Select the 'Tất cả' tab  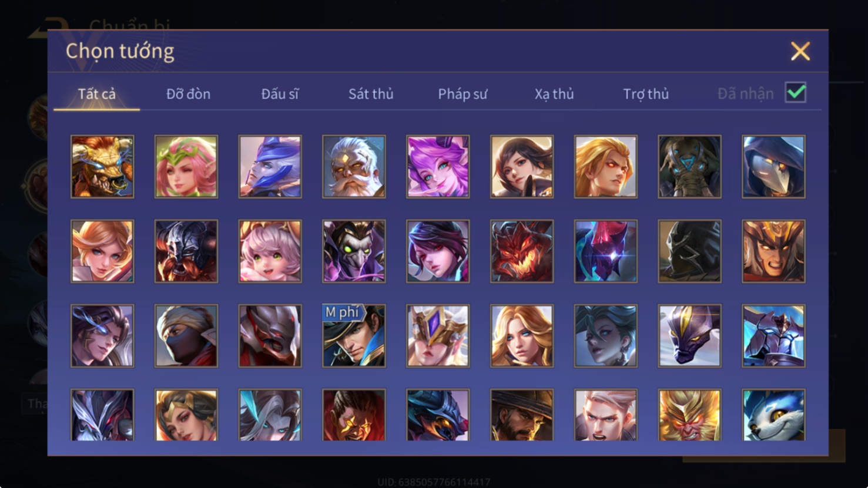click(97, 94)
